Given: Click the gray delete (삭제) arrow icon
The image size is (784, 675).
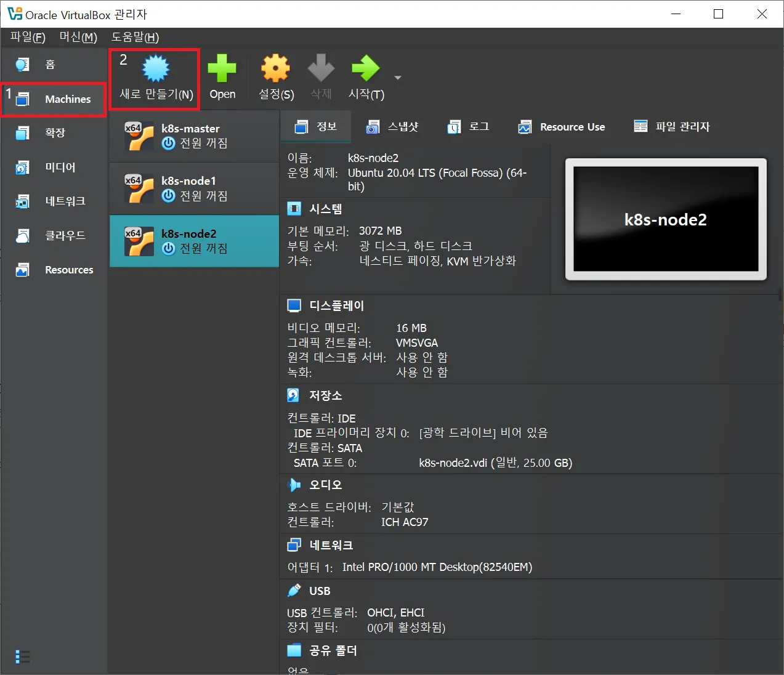Looking at the screenshot, I should pyautogui.click(x=321, y=68).
